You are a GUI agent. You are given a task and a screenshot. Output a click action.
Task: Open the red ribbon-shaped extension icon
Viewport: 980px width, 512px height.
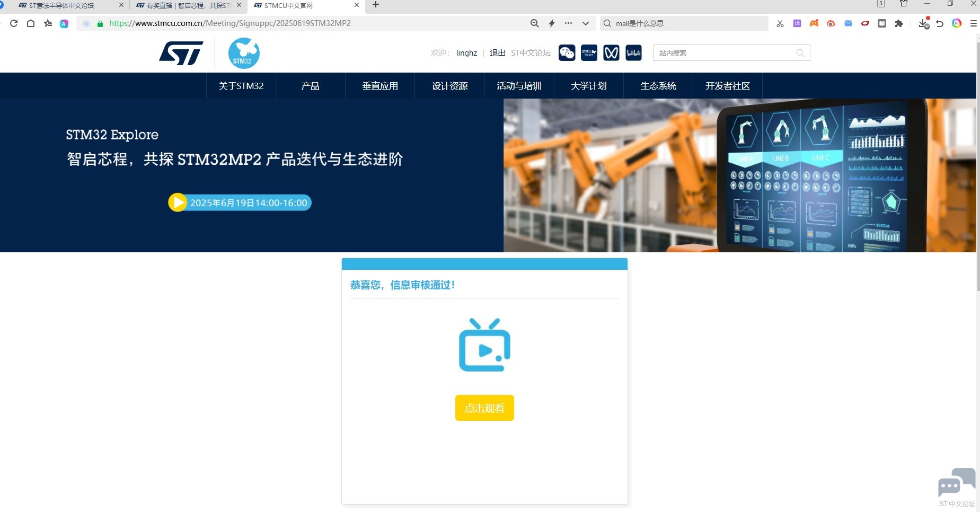pyautogui.click(x=865, y=23)
